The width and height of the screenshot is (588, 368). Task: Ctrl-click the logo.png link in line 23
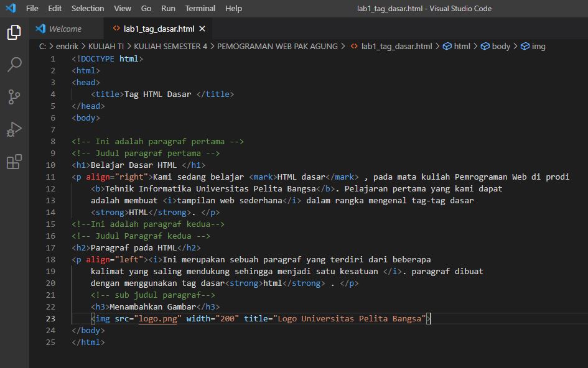(157, 318)
